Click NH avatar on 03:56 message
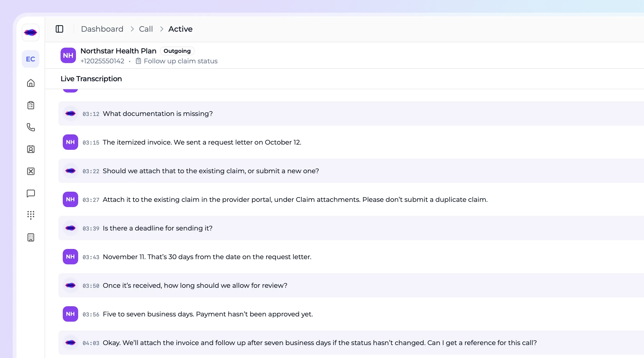Image resolution: width=644 pixels, height=358 pixels. click(x=70, y=314)
